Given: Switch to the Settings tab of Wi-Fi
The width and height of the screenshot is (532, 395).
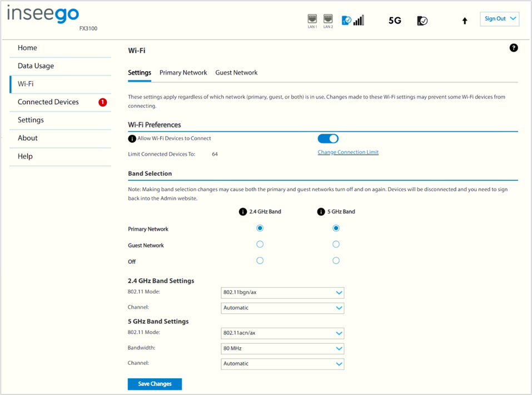Looking at the screenshot, I should coord(140,73).
